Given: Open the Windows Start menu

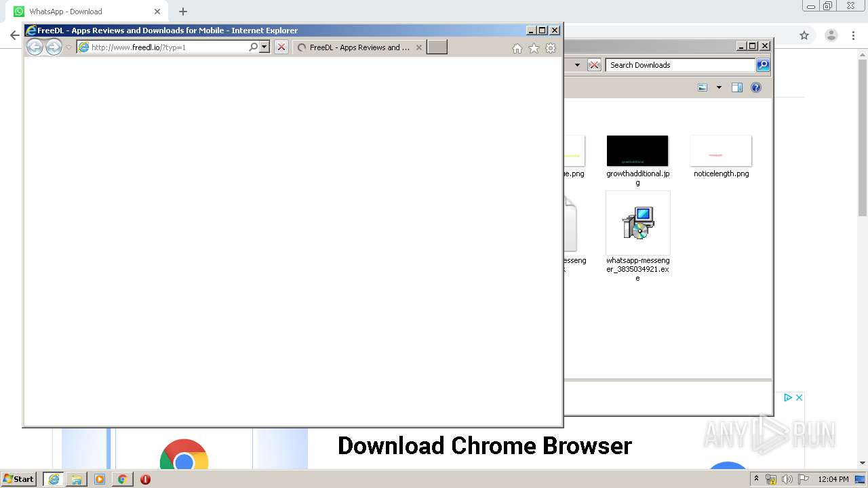Looking at the screenshot, I should [18, 479].
